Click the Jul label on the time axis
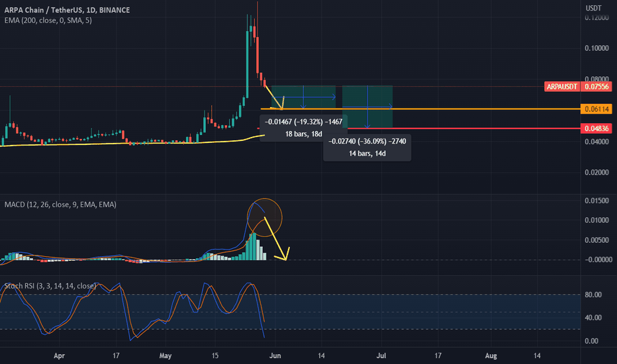 [x=381, y=356]
